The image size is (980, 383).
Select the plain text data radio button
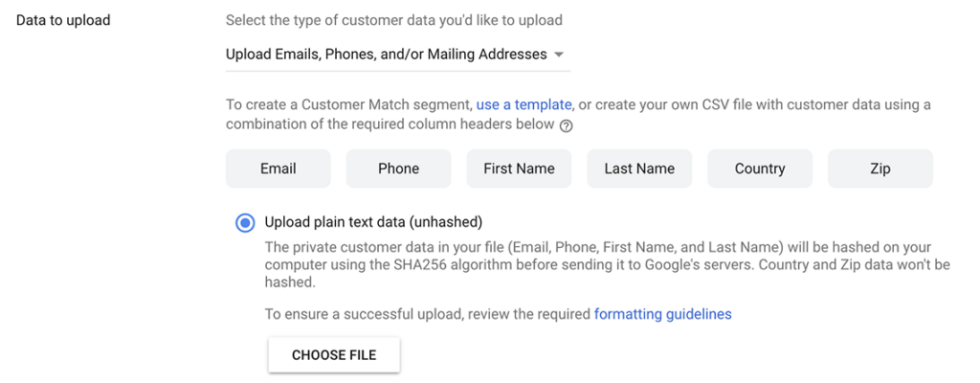[x=245, y=222]
